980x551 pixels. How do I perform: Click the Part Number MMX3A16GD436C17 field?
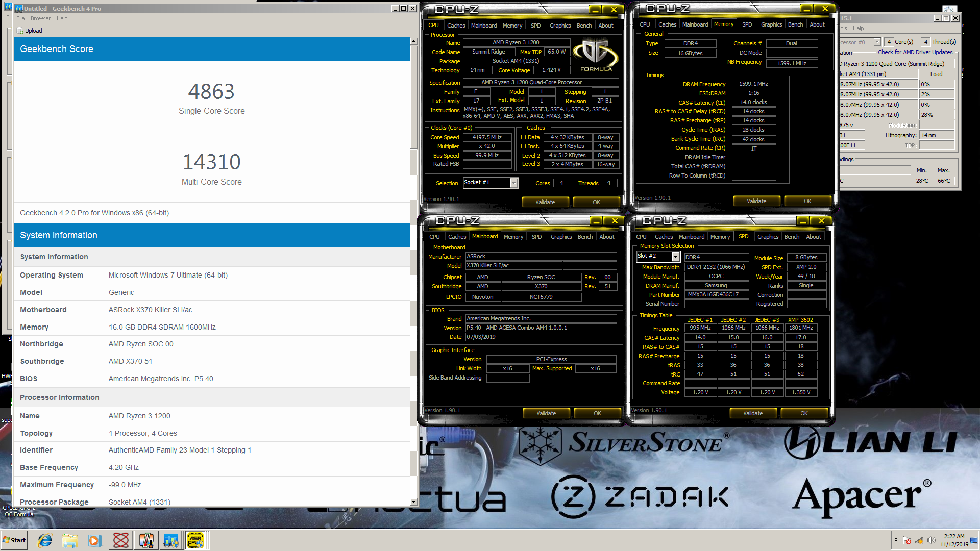[717, 294]
